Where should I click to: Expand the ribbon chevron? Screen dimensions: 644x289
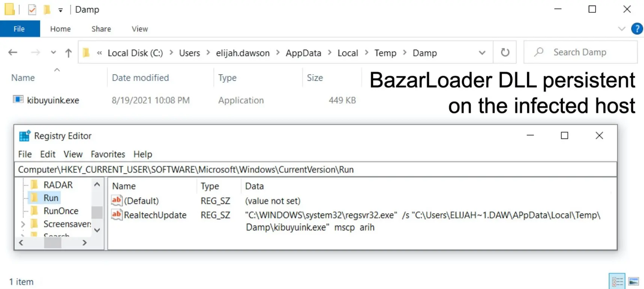click(622, 29)
